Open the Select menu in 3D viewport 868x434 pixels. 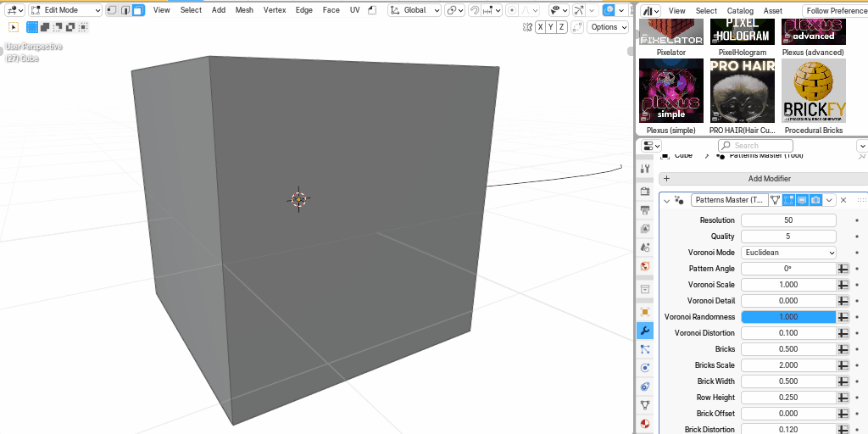coord(191,10)
